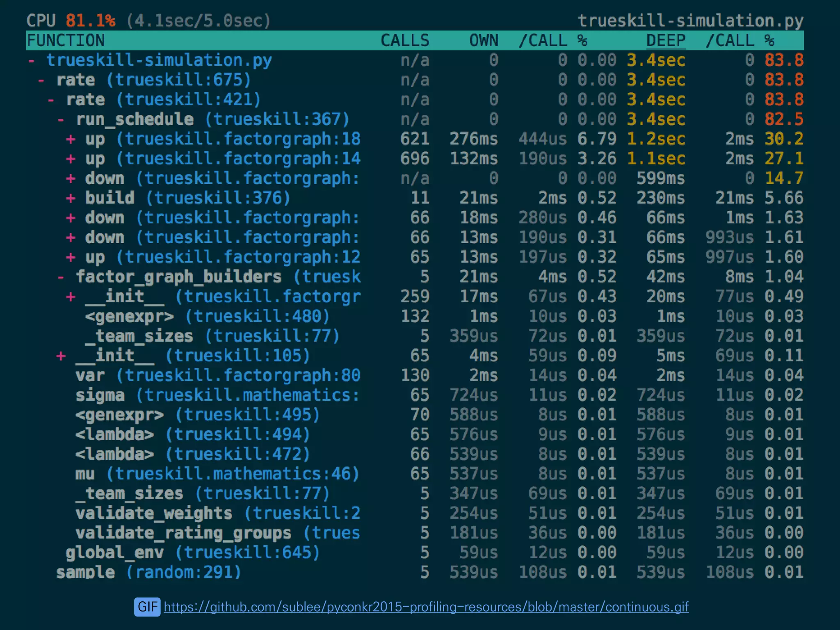The width and height of the screenshot is (840, 630).
Task: Select the <genexpr> (trueskill:495) row
Action: click(x=415, y=415)
